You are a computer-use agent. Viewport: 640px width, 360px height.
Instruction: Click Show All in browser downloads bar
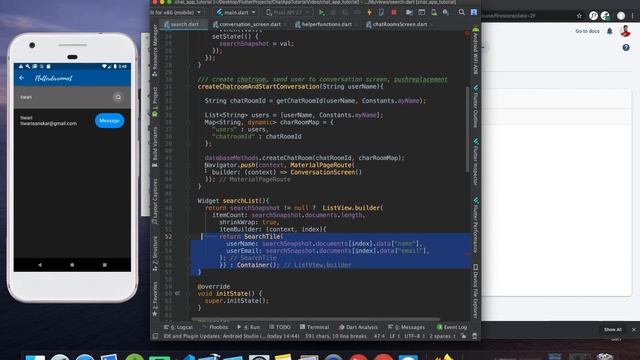pos(613,330)
